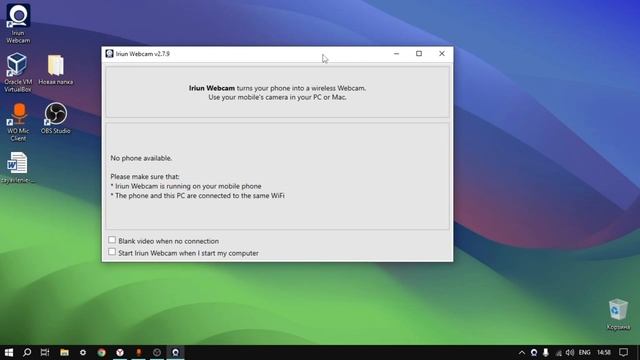Click 'Use your mobile's camera' text line

click(x=278, y=98)
